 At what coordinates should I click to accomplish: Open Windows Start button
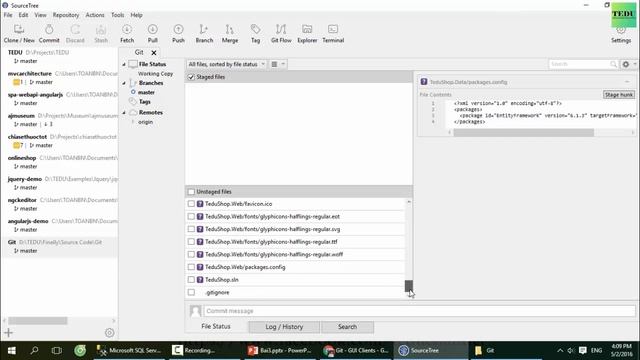click(x=11, y=350)
